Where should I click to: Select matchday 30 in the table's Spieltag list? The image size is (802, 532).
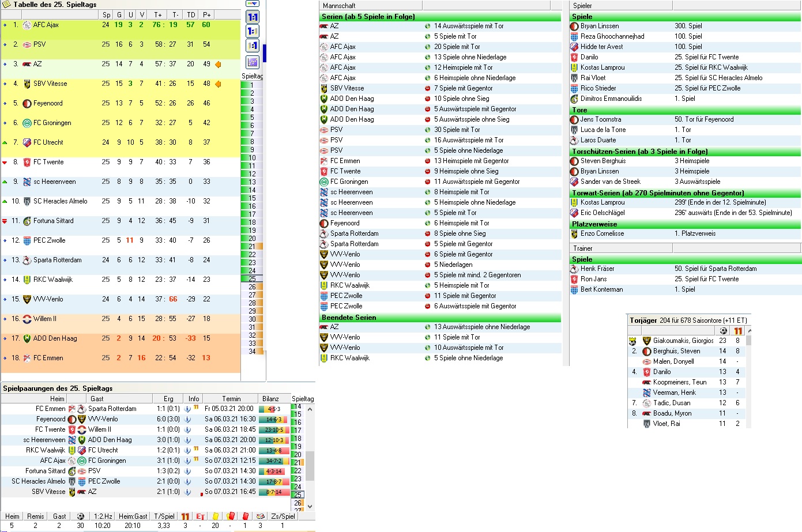(x=252, y=319)
